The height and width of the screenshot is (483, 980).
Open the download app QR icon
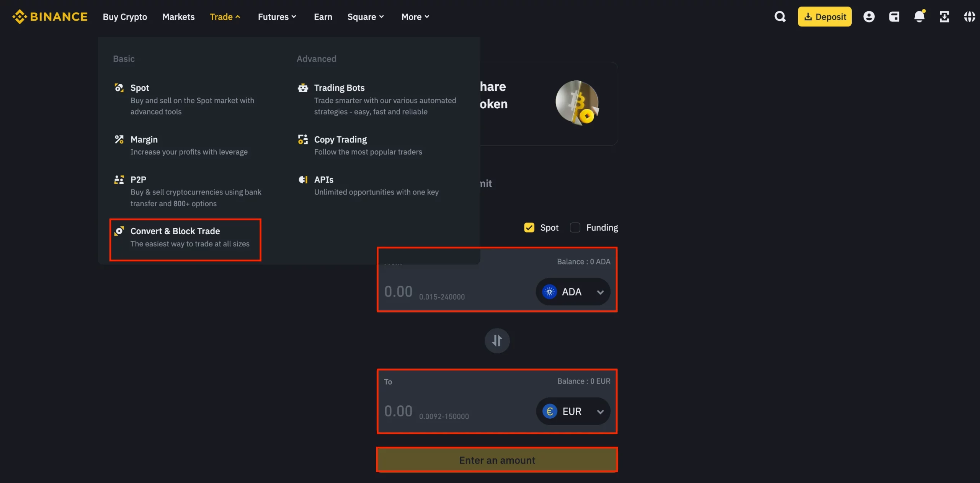(x=944, y=17)
